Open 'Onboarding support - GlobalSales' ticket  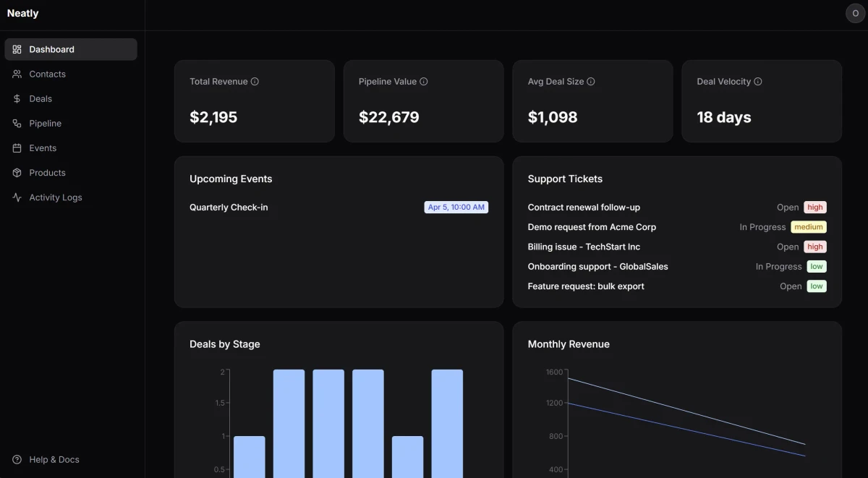click(x=598, y=266)
